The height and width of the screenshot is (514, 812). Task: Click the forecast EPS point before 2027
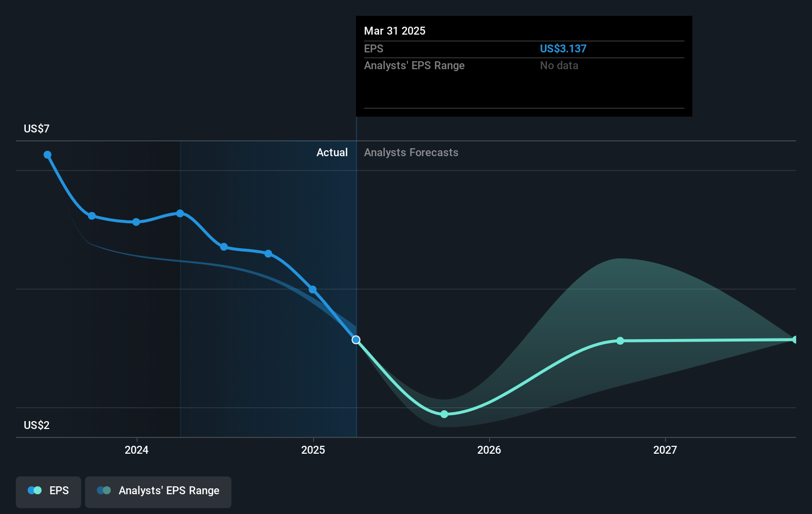pyautogui.click(x=620, y=341)
